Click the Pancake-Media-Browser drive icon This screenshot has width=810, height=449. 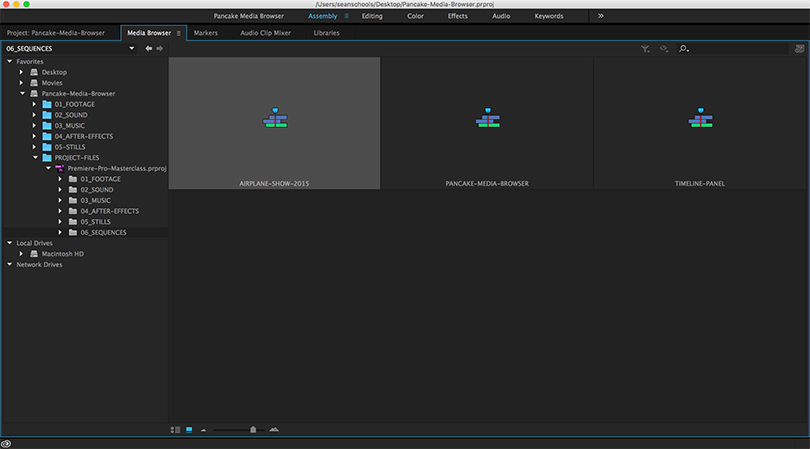pos(34,94)
